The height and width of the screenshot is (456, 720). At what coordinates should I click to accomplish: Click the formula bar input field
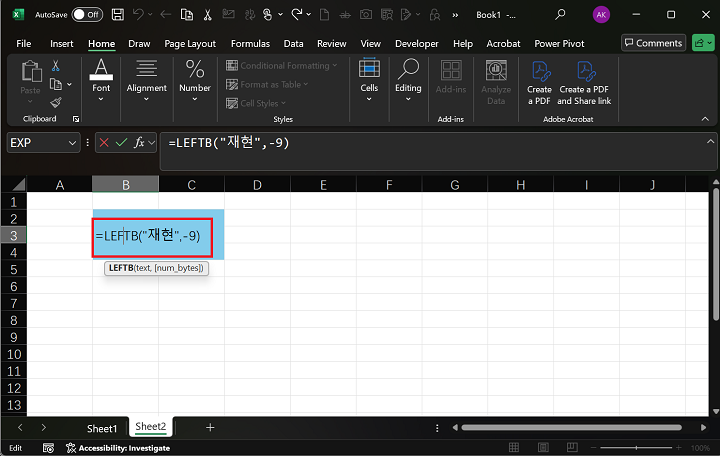[430, 143]
